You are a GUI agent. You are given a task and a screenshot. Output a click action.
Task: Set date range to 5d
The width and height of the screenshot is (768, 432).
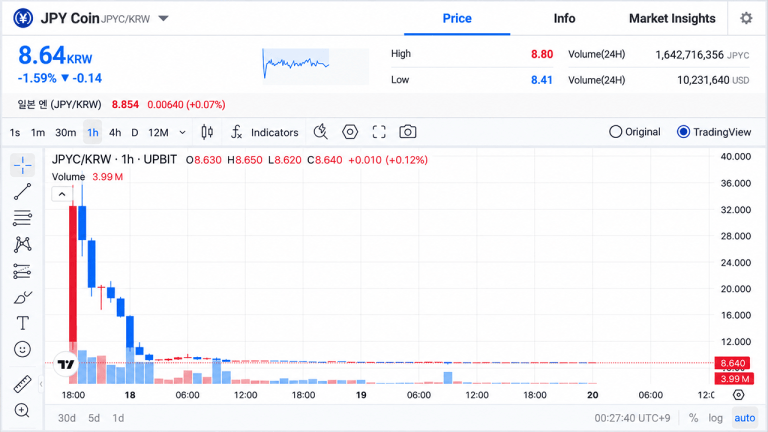94,418
